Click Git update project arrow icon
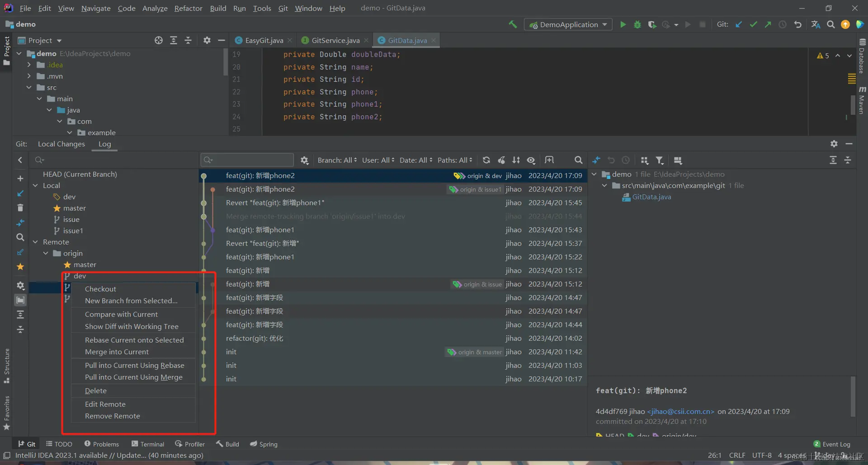Viewport: 868px width, 465px height. (739, 24)
